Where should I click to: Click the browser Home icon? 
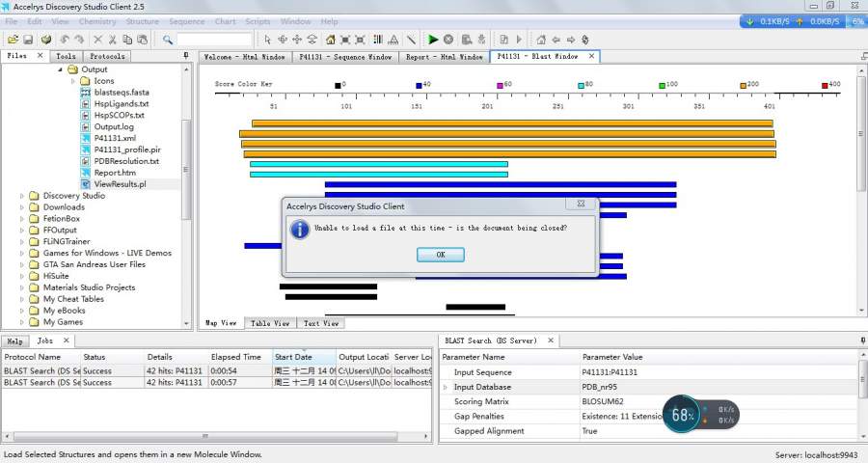click(x=541, y=40)
